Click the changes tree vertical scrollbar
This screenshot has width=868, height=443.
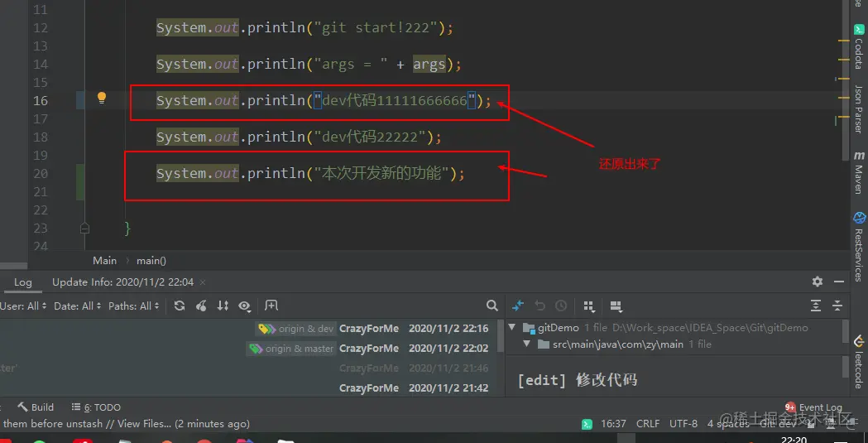tap(846, 331)
